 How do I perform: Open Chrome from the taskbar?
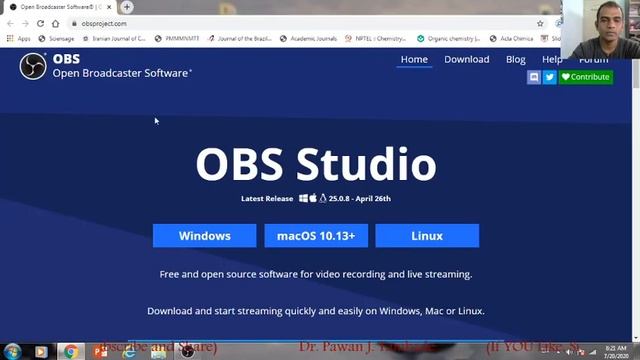[x=71, y=351]
